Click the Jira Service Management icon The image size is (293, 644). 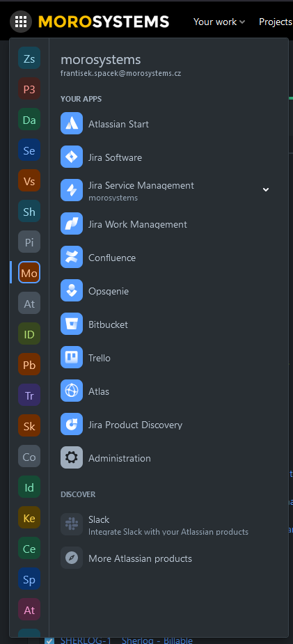pos(72,190)
